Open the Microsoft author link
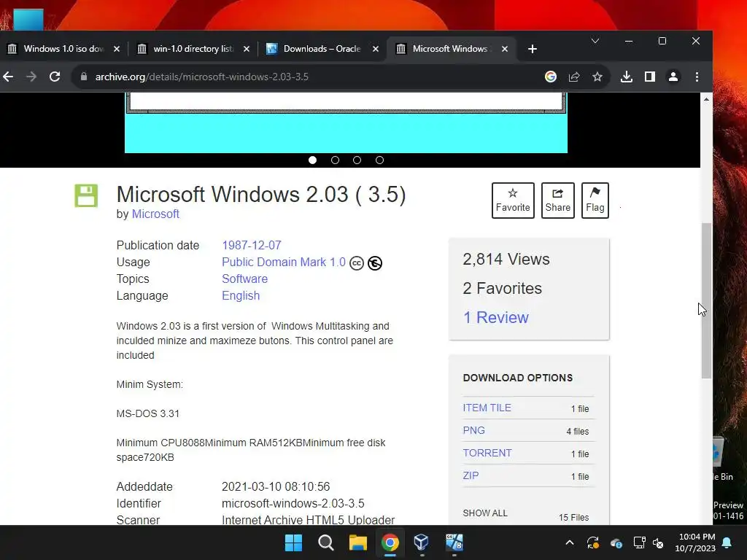This screenshot has width=747, height=560. (155, 214)
